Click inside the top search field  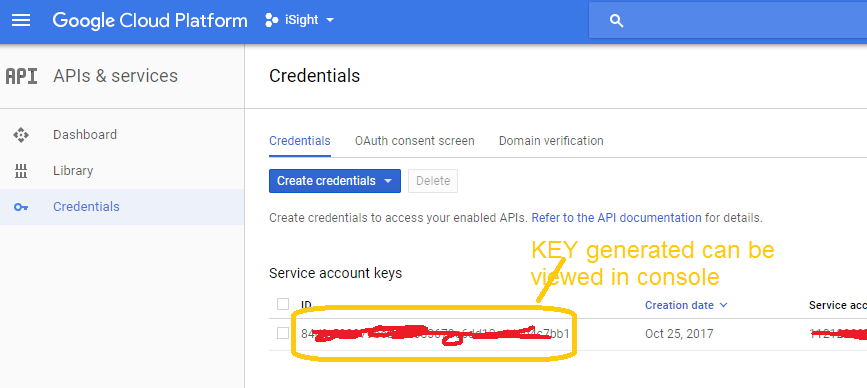pos(741,21)
